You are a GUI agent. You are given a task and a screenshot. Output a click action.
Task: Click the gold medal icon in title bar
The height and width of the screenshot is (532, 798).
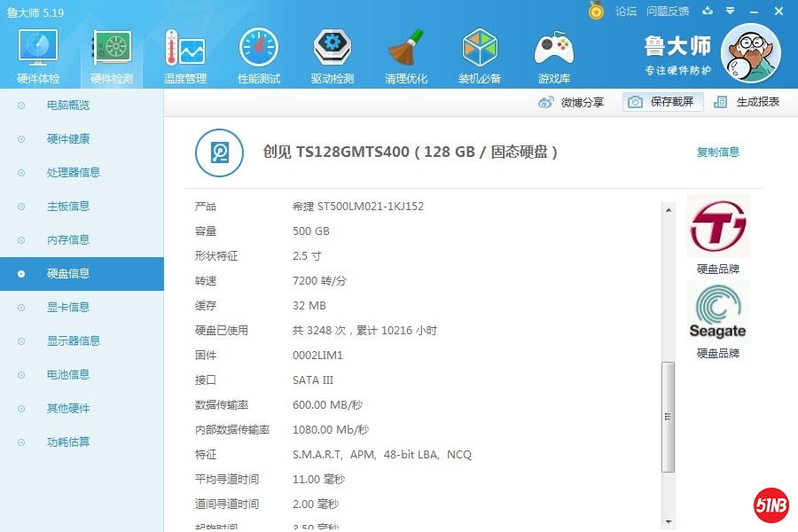pos(597,11)
